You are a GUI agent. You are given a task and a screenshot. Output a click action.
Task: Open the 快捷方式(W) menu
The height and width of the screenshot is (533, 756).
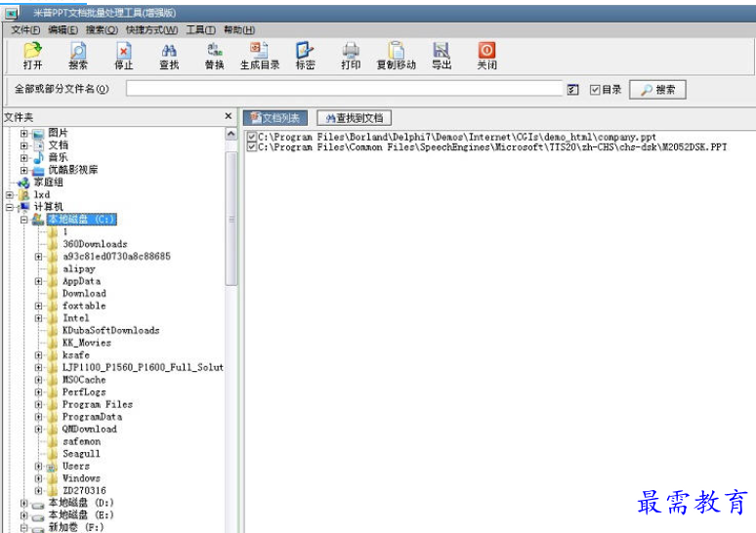pyautogui.click(x=151, y=30)
